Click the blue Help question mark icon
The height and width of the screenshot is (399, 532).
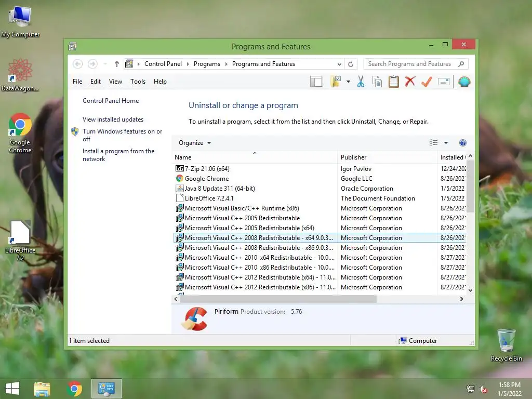pos(462,143)
